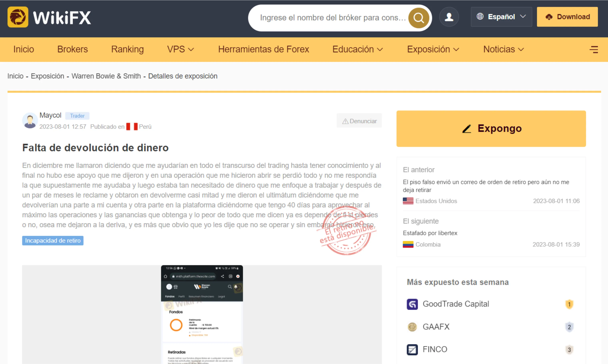The width and height of the screenshot is (608, 364).
Task: Click the Expongo button
Action: 491,128
